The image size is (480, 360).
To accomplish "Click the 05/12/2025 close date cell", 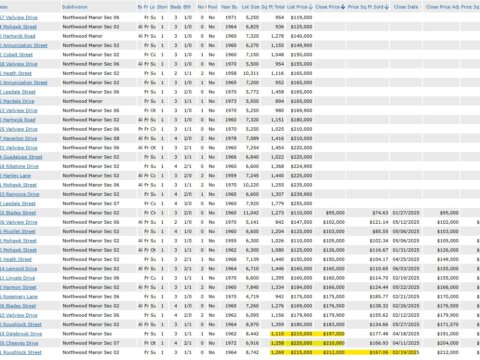I will tap(406, 222).
